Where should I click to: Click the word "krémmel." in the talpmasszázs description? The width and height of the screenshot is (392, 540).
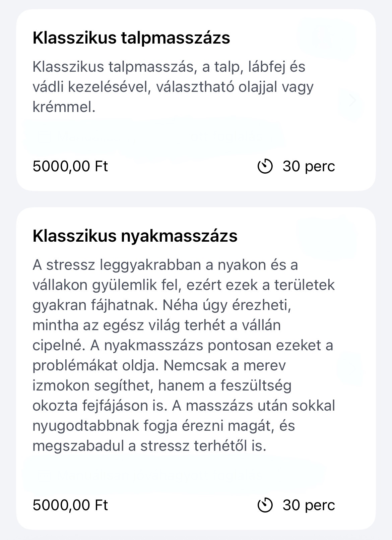click(64, 107)
